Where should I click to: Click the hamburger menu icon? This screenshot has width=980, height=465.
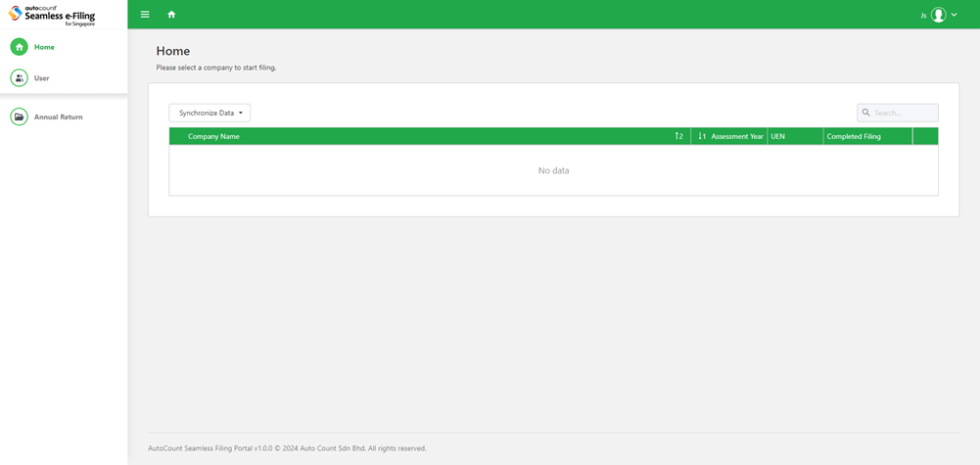(145, 15)
